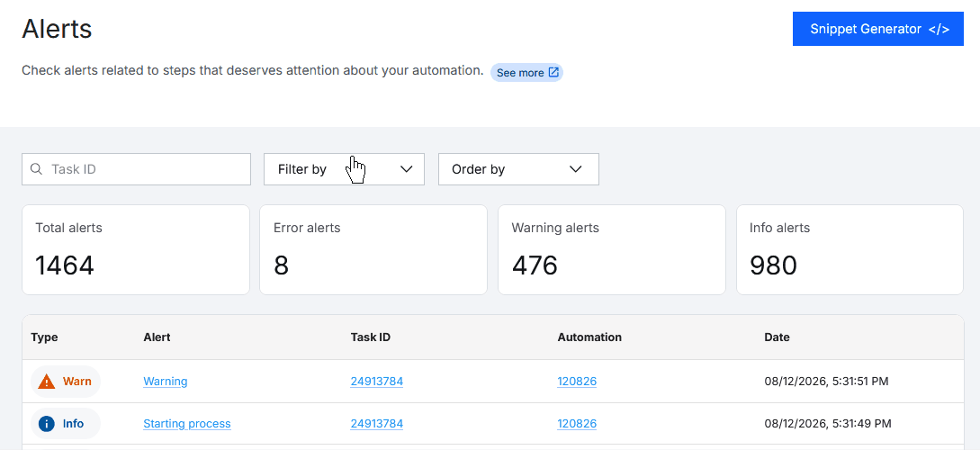The width and height of the screenshot is (980, 450).
Task: Focus the Task ID search field
Action: point(136,169)
